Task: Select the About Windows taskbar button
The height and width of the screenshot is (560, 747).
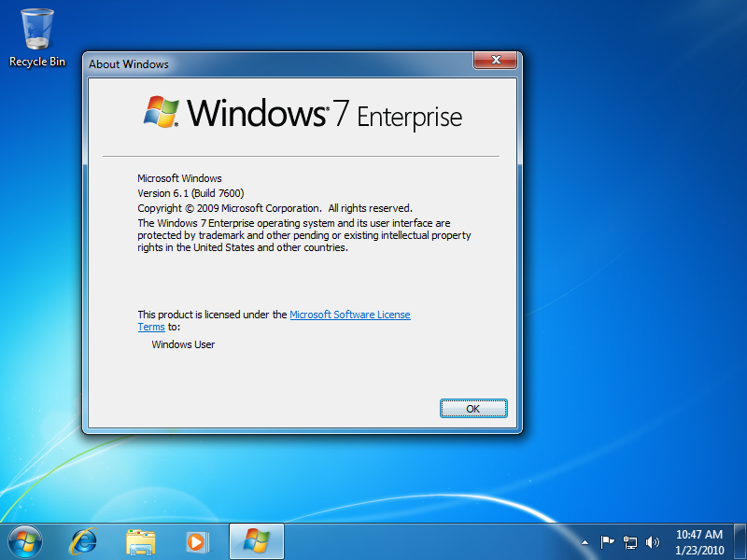Action: 256,541
